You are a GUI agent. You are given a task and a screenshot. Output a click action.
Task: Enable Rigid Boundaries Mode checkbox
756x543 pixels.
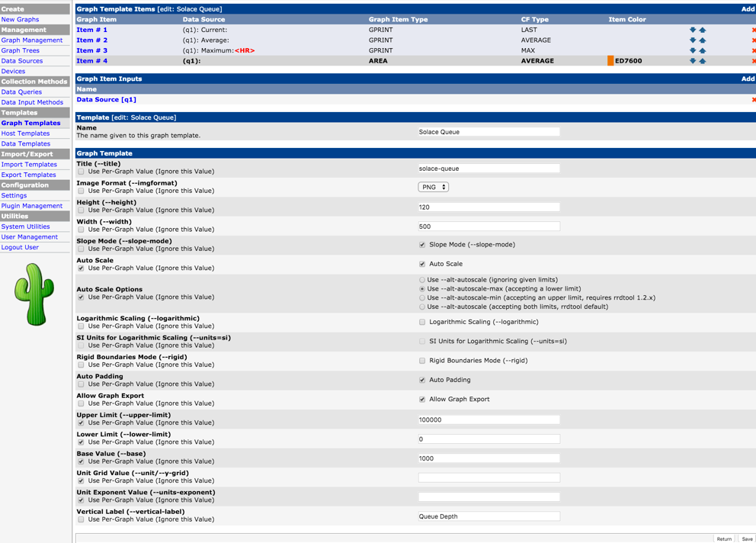click(x=422, y=361)
